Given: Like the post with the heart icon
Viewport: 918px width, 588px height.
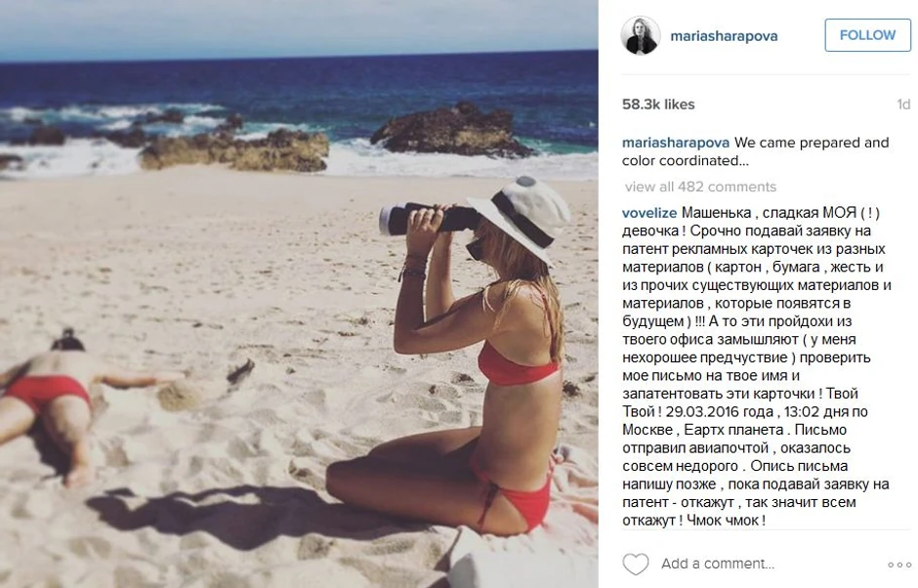Looking at the screenshot, I should coord(635,564).
